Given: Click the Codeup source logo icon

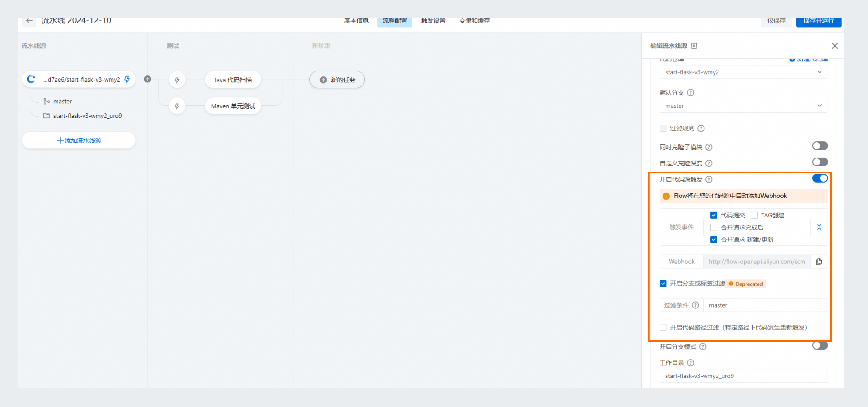Looking at the screenshot, I should tap(31, 79).
